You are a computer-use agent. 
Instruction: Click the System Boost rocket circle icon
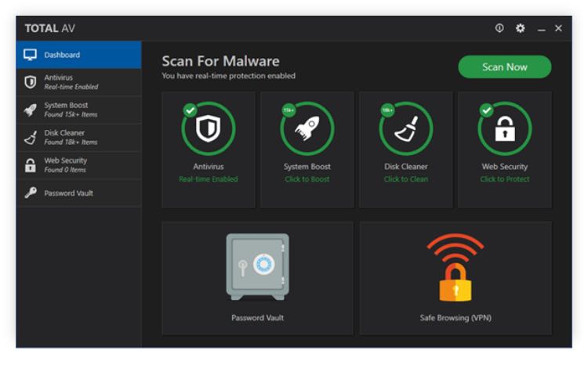(307, 128)
